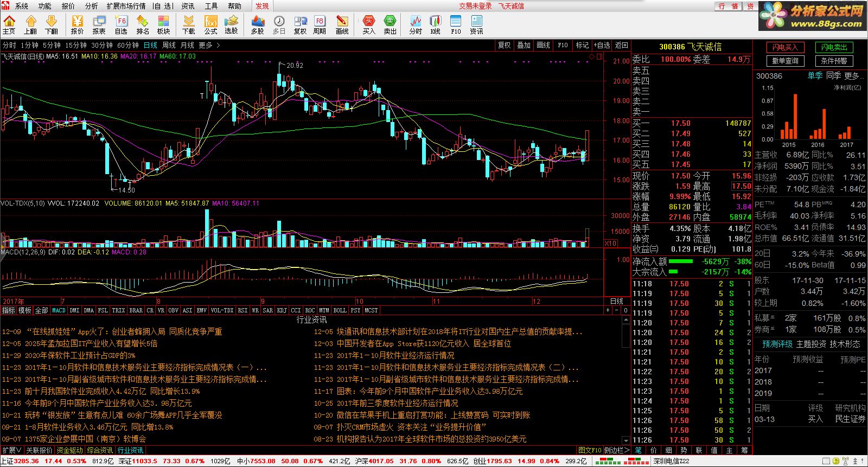Image resolution: width=868 pixels, height=467 pixels.
Task: Switch to 分时 chart via toolbar icon
Action: [416, 25]
